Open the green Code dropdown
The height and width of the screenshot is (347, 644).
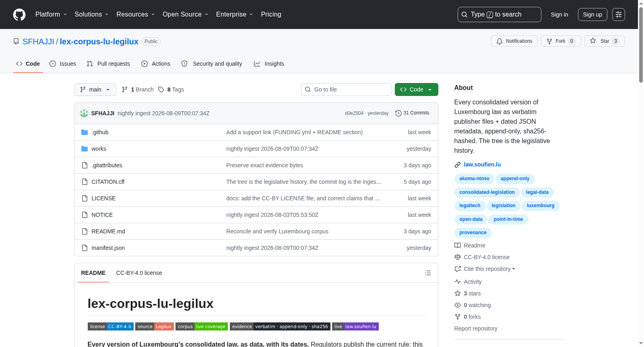pyautogui.click(x=417, y=89)
